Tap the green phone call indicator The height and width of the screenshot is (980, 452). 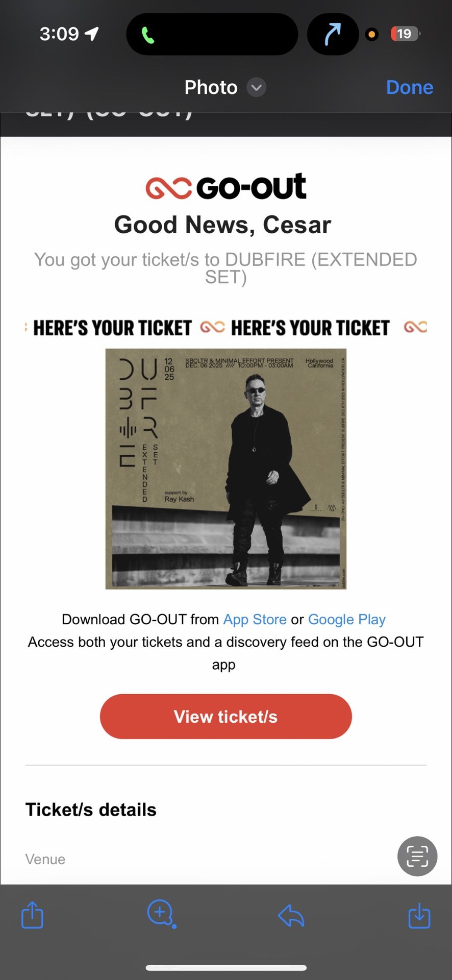coord(148,35)
